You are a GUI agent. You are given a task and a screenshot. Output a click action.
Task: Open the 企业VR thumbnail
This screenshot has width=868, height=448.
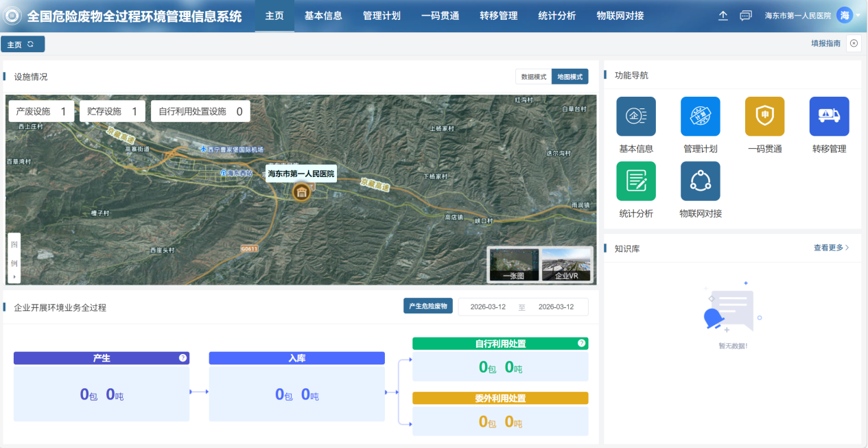pyautogui.click(x=567, y=264)
